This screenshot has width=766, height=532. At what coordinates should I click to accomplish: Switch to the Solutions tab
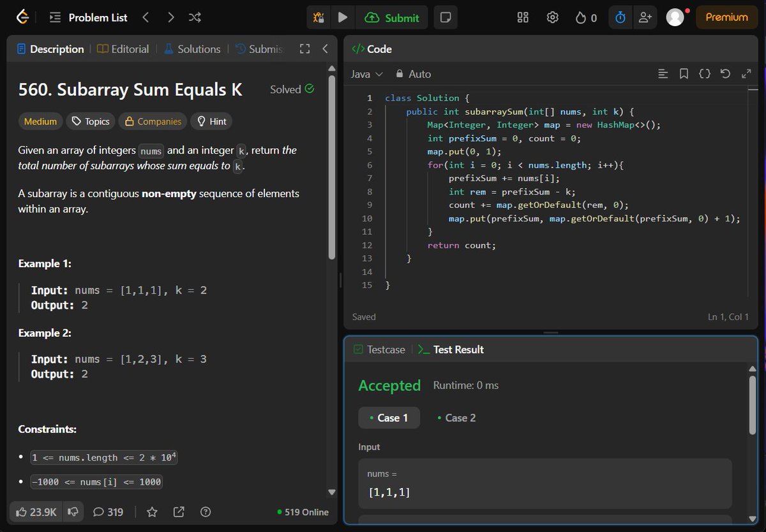[x=192, y=49]
